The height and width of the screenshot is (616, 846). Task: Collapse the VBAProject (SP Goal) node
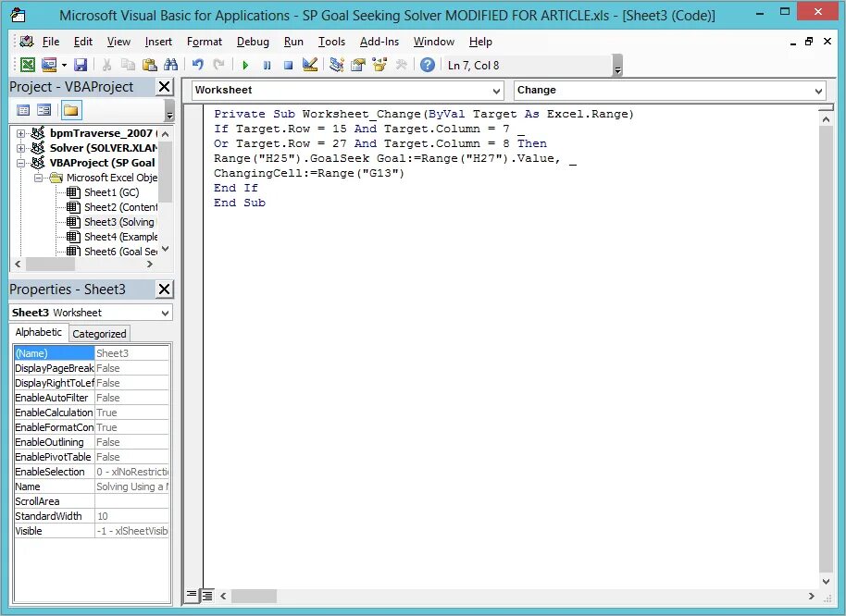[x=20, y=163]
